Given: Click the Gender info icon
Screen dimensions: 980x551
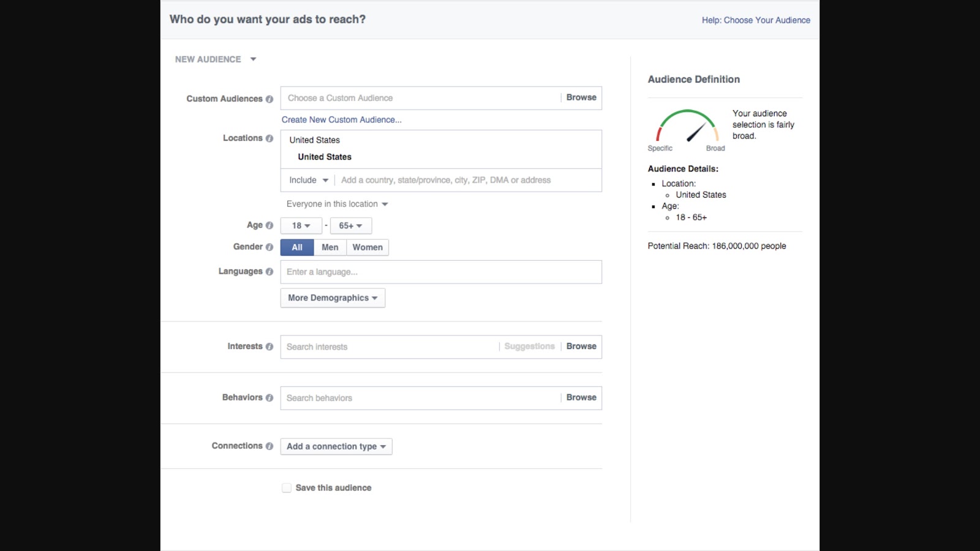Looking at the screenshot, I should click(x=269, y=247).
